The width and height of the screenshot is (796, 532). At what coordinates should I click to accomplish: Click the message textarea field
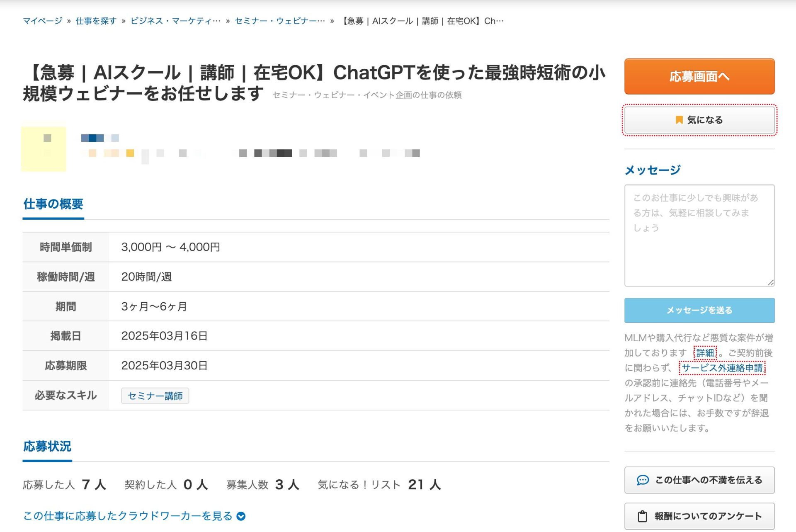(x=699, y=236)
